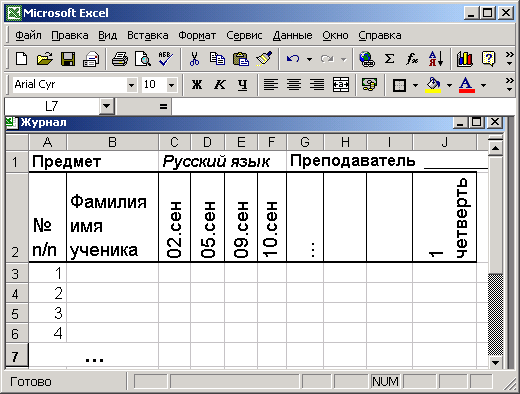Open the Формат menu

point(197,35)
